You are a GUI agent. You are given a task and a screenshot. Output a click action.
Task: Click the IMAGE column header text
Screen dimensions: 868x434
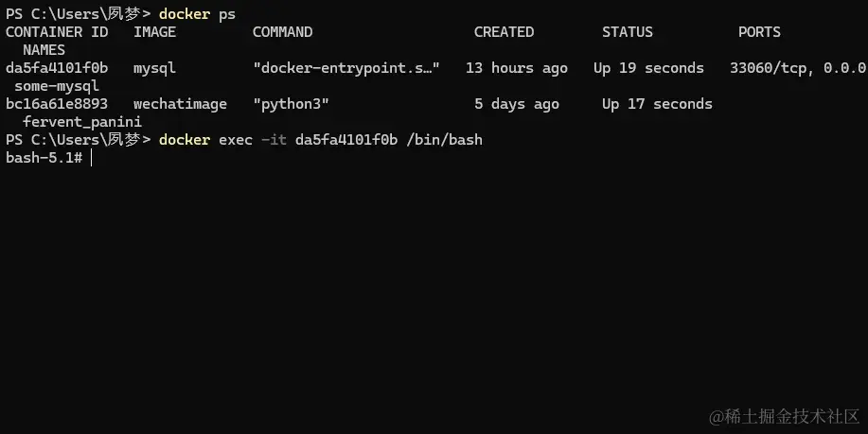[x=154, y=32]
